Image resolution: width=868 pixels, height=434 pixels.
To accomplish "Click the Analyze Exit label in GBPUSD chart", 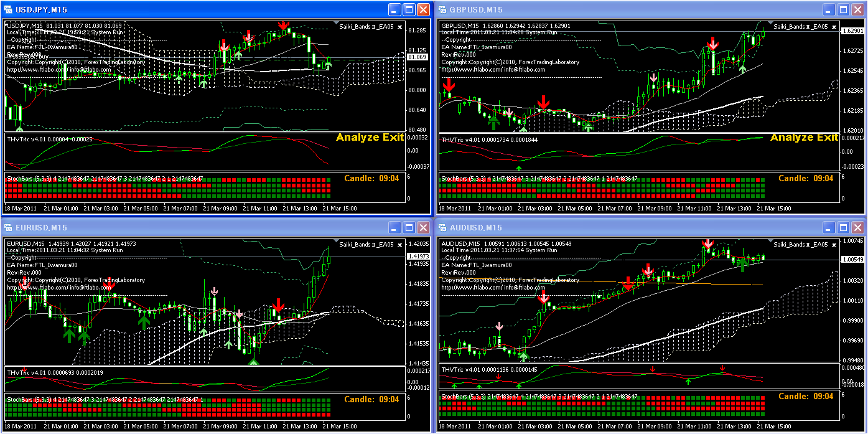I will click(x=805, y=138).
